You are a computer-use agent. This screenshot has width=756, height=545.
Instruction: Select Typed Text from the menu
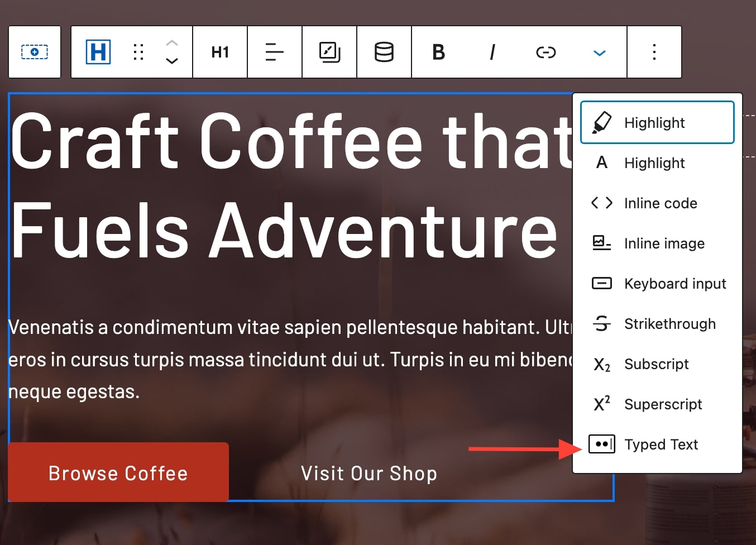click(x=657, y=444)
